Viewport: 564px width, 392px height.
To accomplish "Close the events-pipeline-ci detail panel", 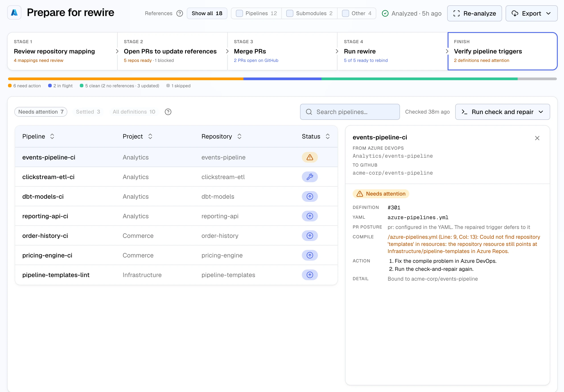I will coord(537,138).
